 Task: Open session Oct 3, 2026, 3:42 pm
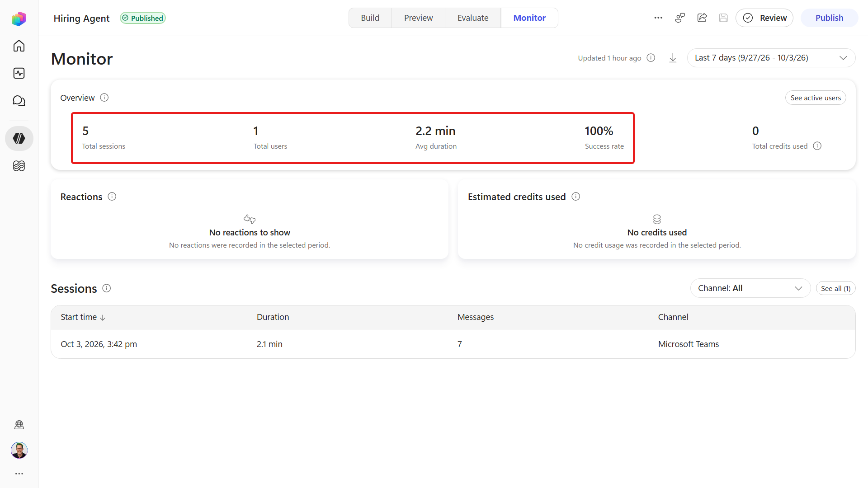[453, 344]
